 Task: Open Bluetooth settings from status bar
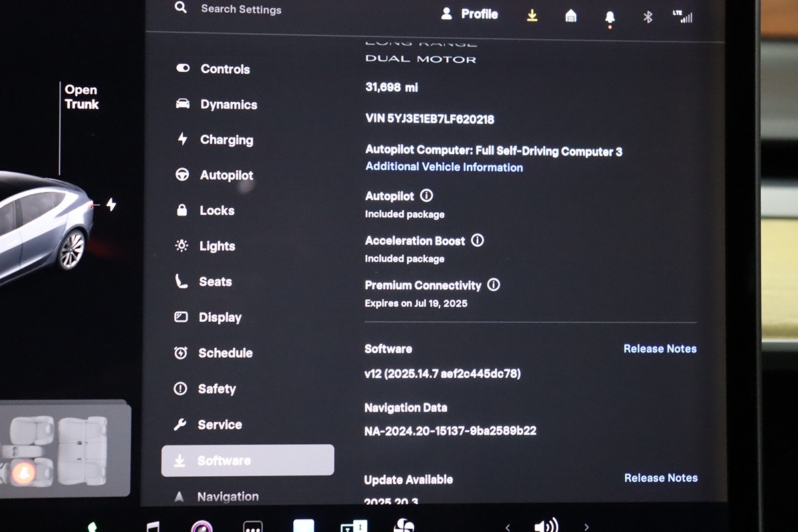pyautogui.click(x=648, y=17)
